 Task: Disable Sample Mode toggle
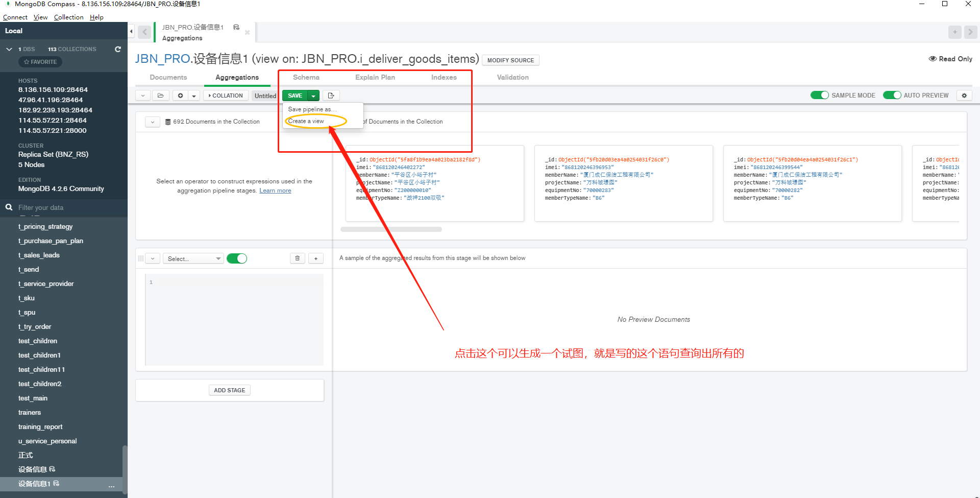819,96
